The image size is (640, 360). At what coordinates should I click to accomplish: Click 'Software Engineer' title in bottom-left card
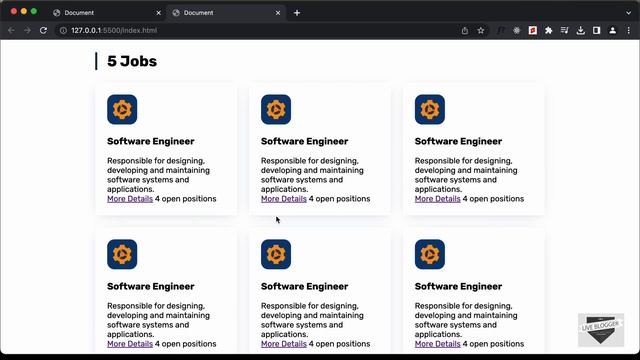(151, 286)
